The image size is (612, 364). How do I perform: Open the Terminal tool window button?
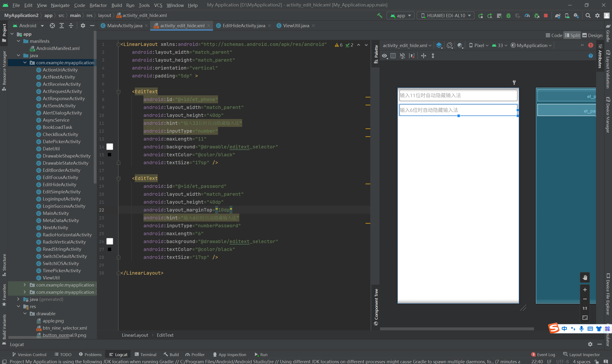coord(145,354)
